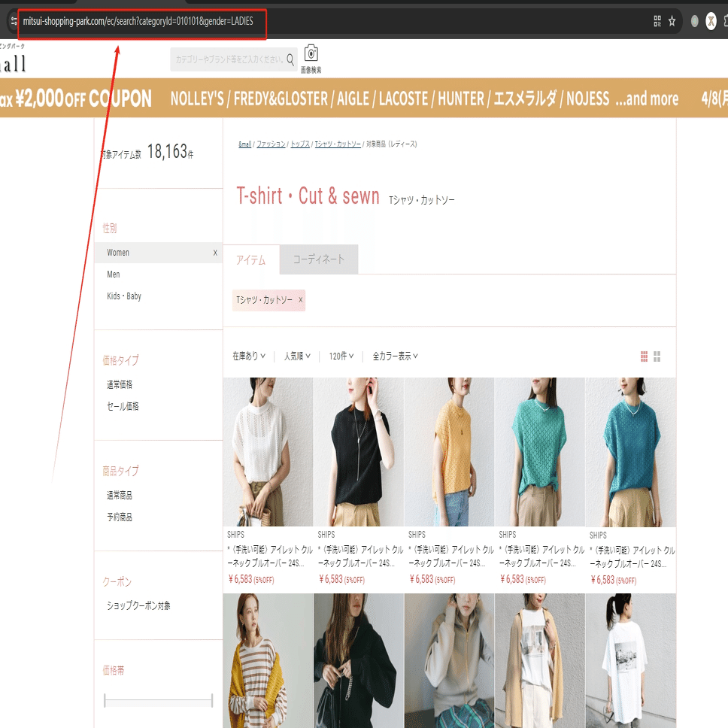This screenshot has width=728, height=728.
Task: Open the green SHIPS eyelet pullover thumbnail
Action: point(539,452)
